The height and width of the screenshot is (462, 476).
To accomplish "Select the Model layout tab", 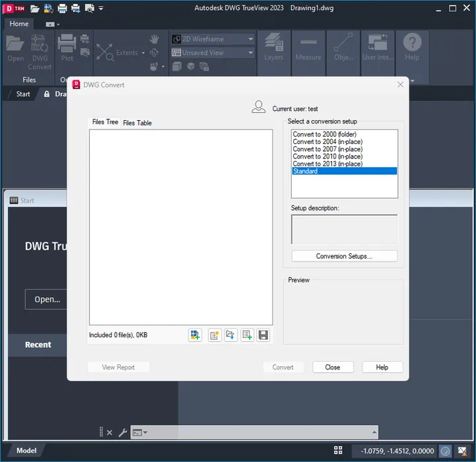I will [26, 451].
